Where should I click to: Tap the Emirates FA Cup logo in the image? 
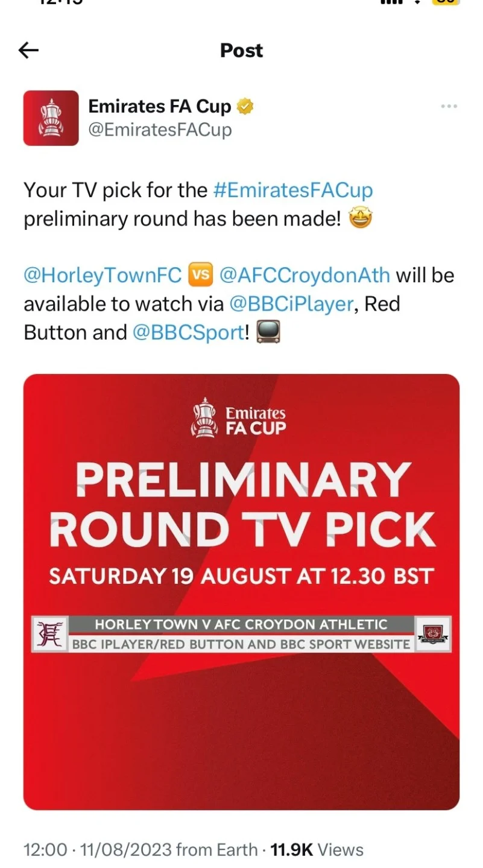tap(239, 417)
